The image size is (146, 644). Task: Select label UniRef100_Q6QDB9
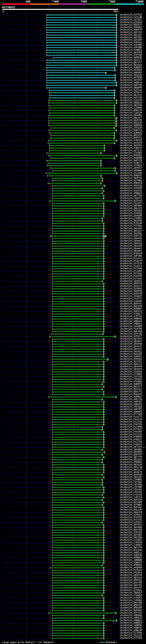coord(131,87)
